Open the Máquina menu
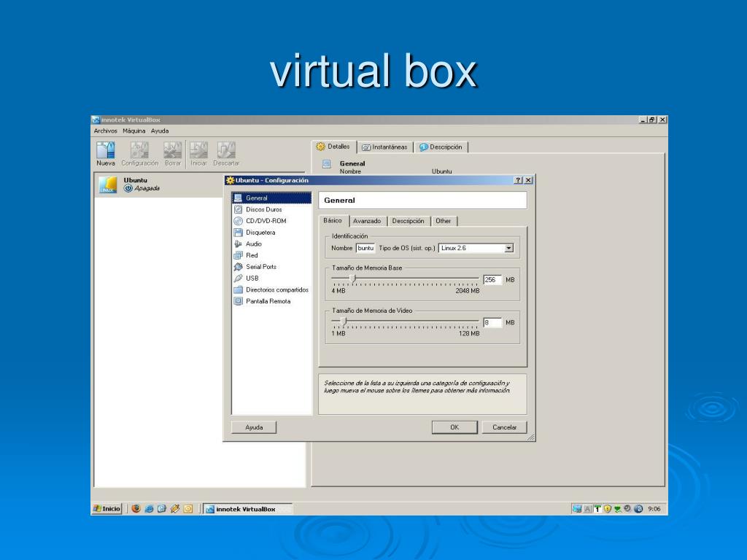The width and height of the screenshot is (747, 560). pyautogui.click(x=134, y=131)
